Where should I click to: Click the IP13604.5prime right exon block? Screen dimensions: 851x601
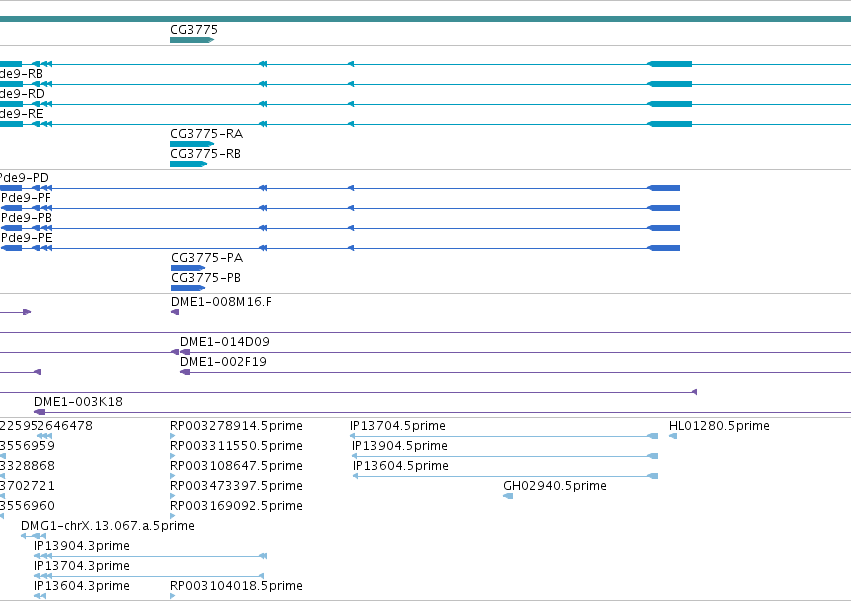tap(653, 476)
